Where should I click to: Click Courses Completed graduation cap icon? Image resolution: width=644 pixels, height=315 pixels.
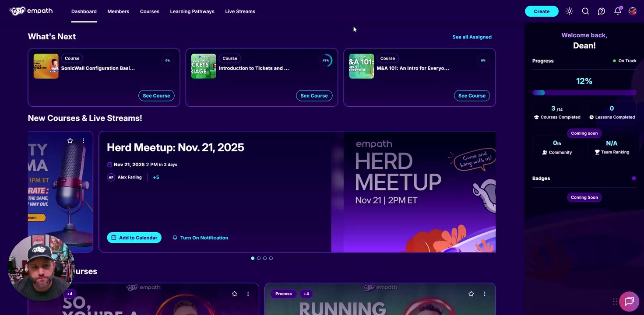click(x=536, y=117)
